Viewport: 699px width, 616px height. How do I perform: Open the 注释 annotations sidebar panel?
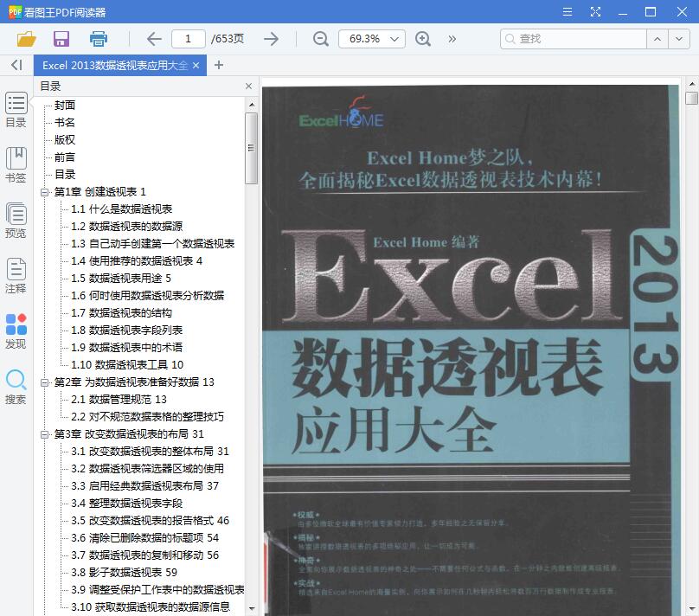[16, 275]
